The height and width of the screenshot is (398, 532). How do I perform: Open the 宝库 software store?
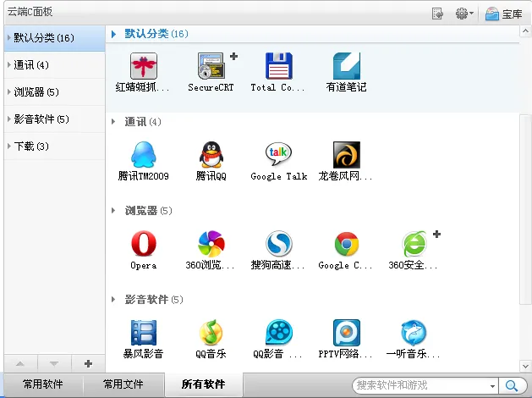pos(503,14)
